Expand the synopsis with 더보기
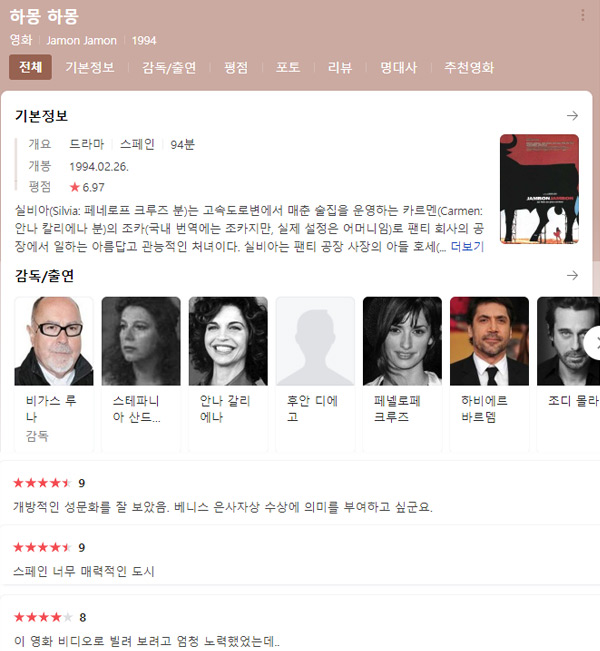 [x=468, y=247]
